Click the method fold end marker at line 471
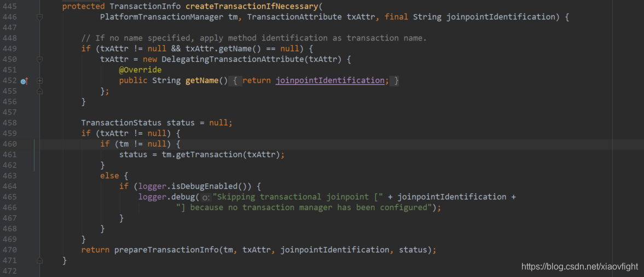 (x=40, y=260)
